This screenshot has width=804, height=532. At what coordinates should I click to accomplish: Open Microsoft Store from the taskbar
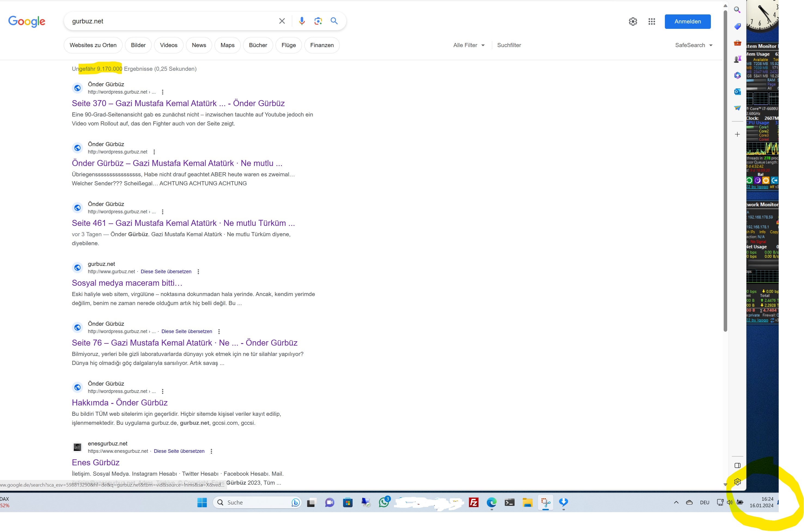tap(347, 503)
